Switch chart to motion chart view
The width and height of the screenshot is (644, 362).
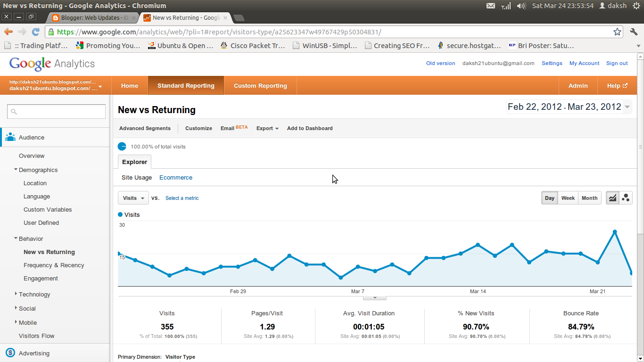(x=626, y=197)
